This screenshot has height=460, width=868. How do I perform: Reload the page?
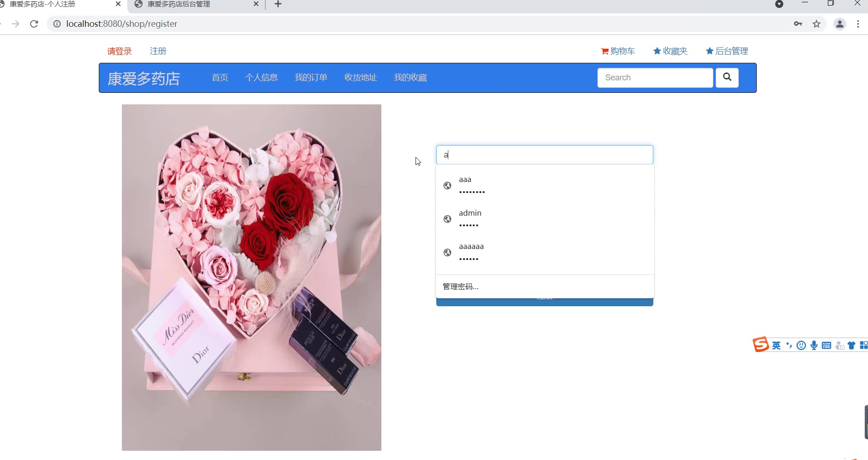tap(34, 24)
